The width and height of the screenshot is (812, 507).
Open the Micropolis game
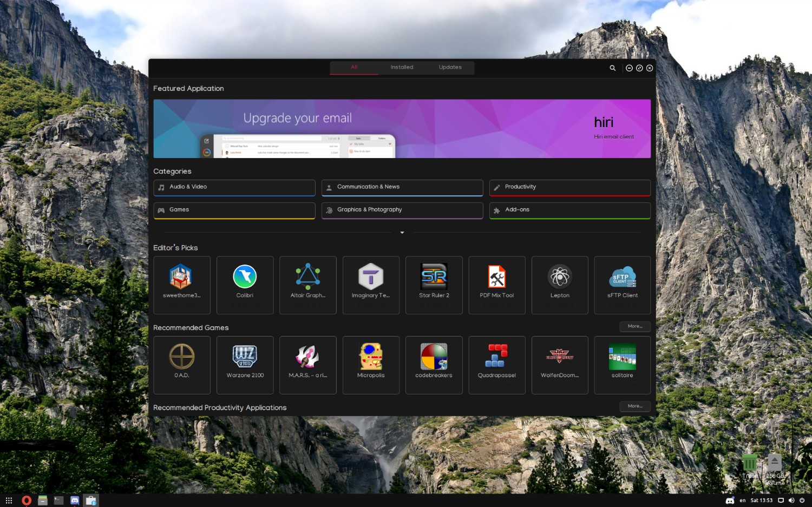point(371,365)
